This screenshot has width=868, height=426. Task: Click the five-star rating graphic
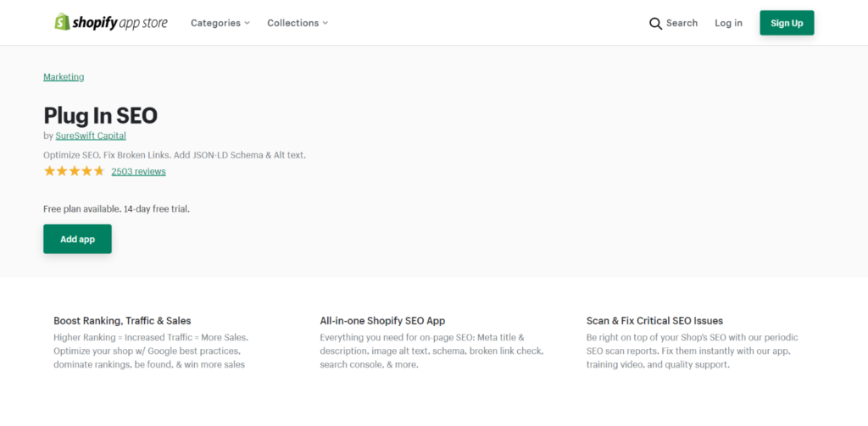tap(75, 171)
